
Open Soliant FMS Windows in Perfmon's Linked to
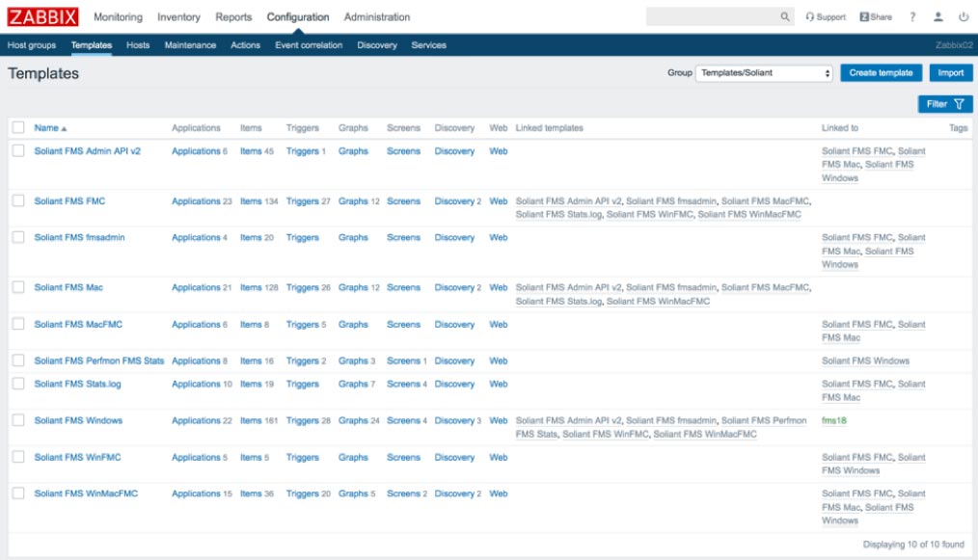tap(865, 361)
